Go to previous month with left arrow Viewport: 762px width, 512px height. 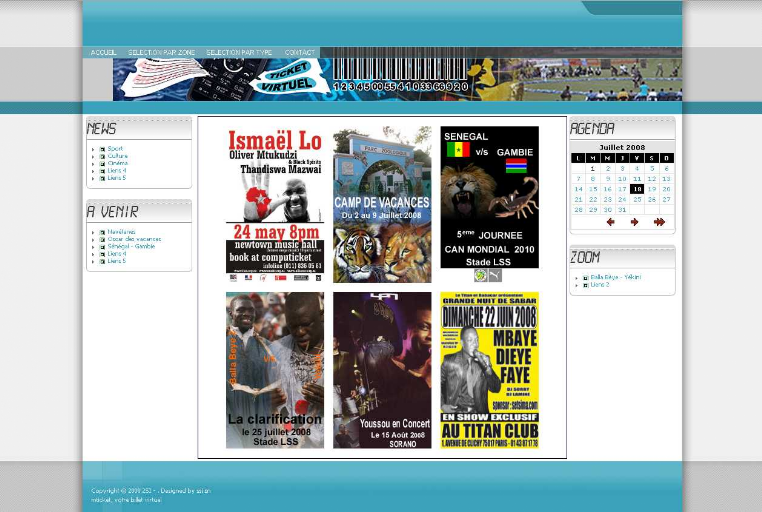coord(610,222)
